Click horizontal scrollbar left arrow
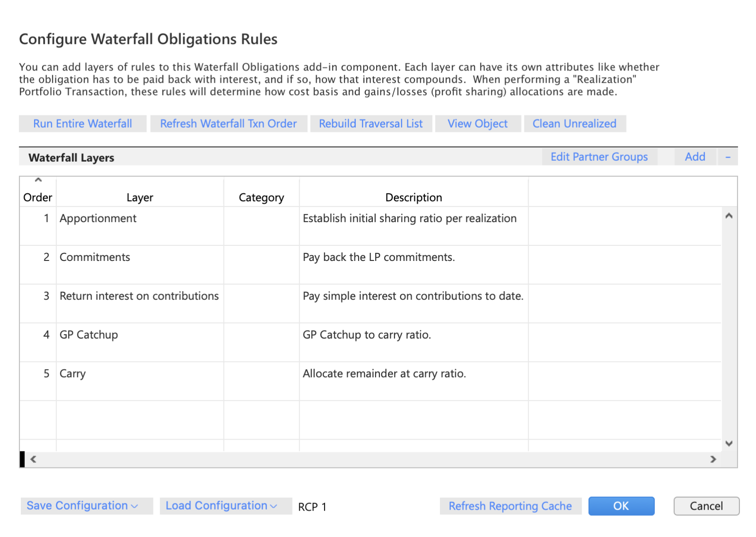Viewport: 756px width, 537px height. pos(33,459)
